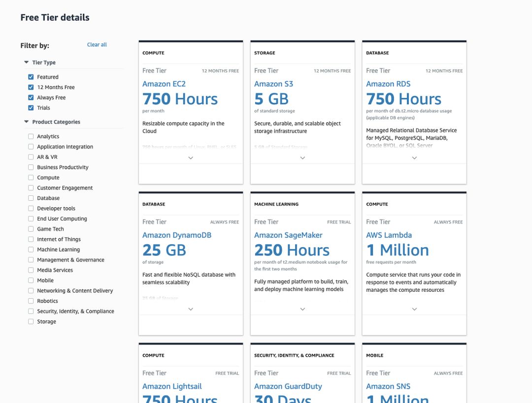
Task: Click the 250 Hours value on SageMaker card
Action: pos(292,250)
